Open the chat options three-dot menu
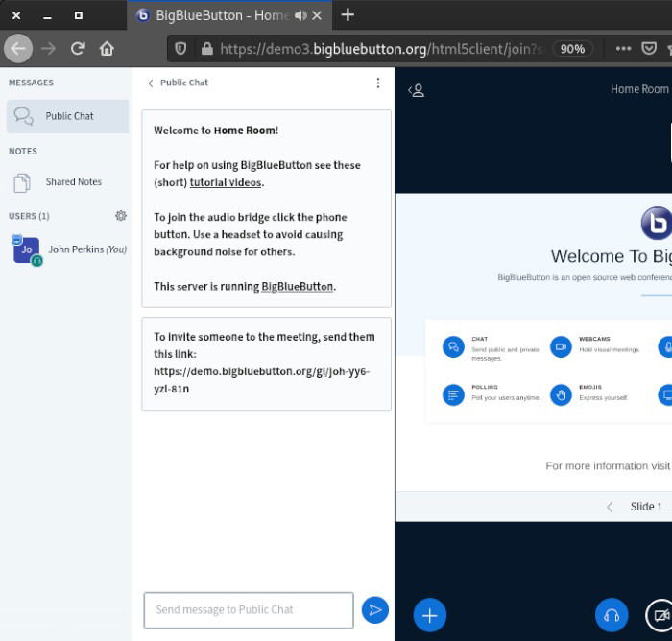Screen dimensions: 672x641 tap(378, 83)
